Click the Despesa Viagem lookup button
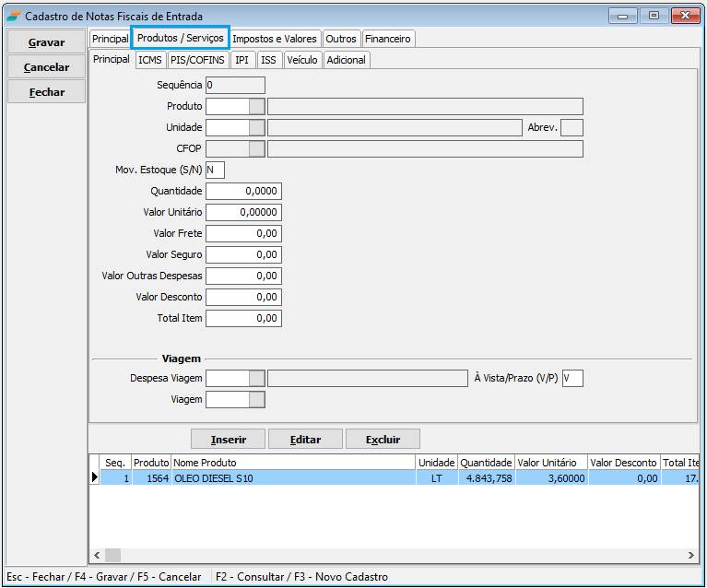707x588 pixels. coord(257,378)
